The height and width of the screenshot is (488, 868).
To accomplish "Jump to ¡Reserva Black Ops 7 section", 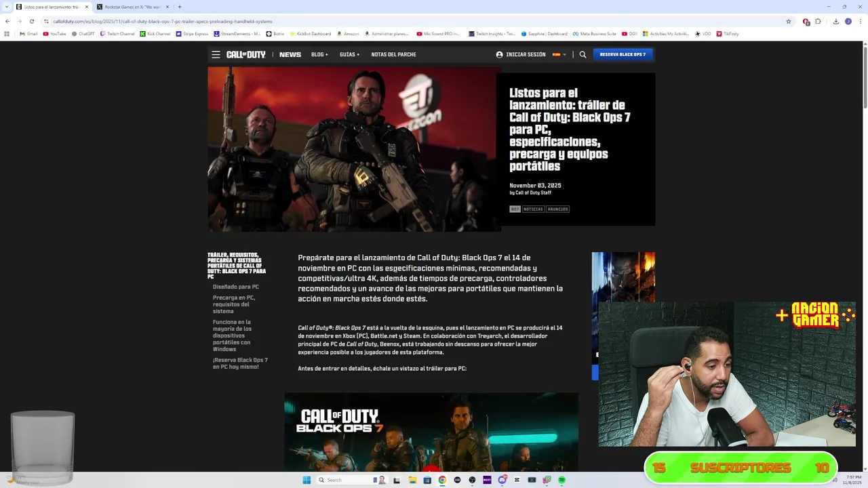I will 240,363.
